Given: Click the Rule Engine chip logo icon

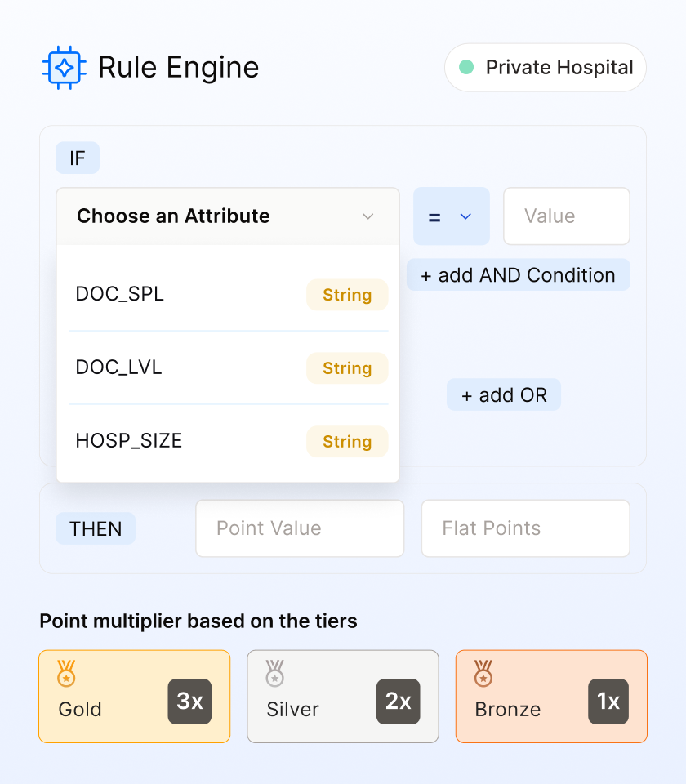Looking at the screenshot, I should pyautogui.click(x=65, y=68).
